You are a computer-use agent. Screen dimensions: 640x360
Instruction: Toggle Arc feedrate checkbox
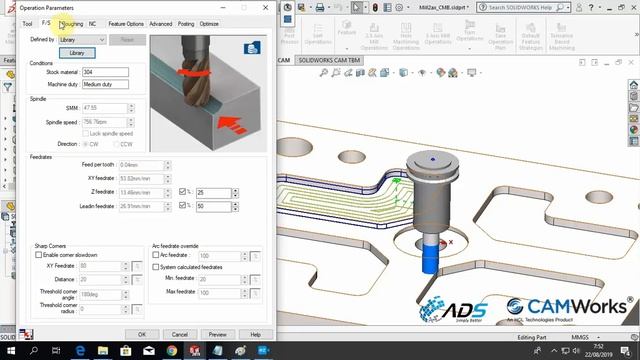tap(156, 255)
